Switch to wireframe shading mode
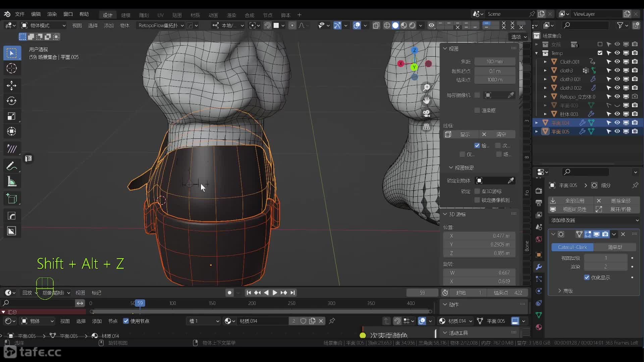Viewport: 644px width, 362px height. 387,25
